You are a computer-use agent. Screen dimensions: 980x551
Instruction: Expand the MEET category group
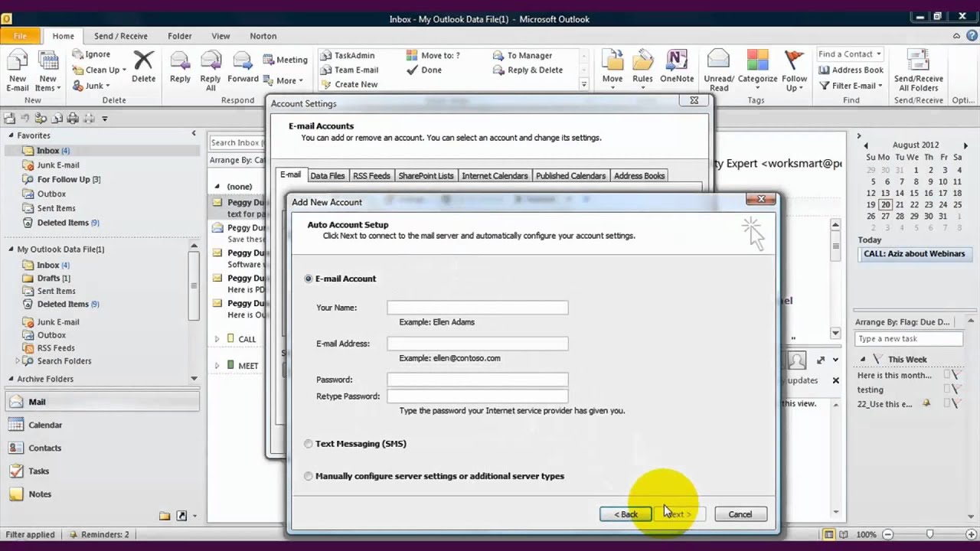click(217, 366)
